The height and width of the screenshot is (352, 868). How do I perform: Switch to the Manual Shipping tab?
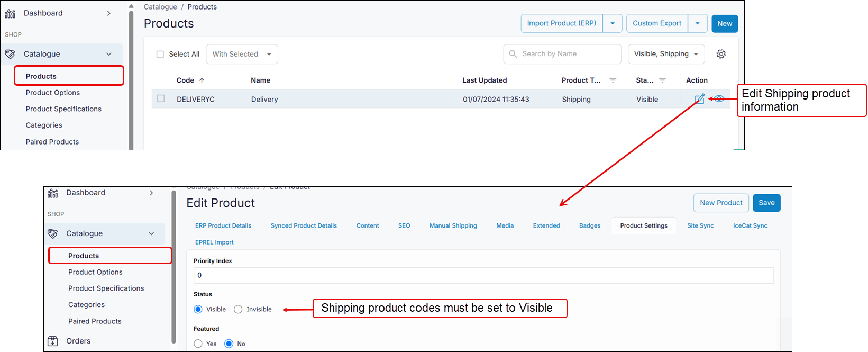click(x=453, y=225)
